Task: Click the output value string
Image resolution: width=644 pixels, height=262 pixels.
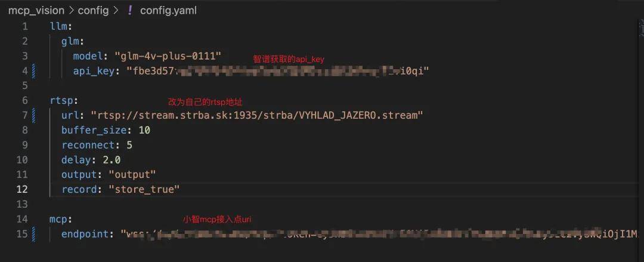Action: point(132,175)
